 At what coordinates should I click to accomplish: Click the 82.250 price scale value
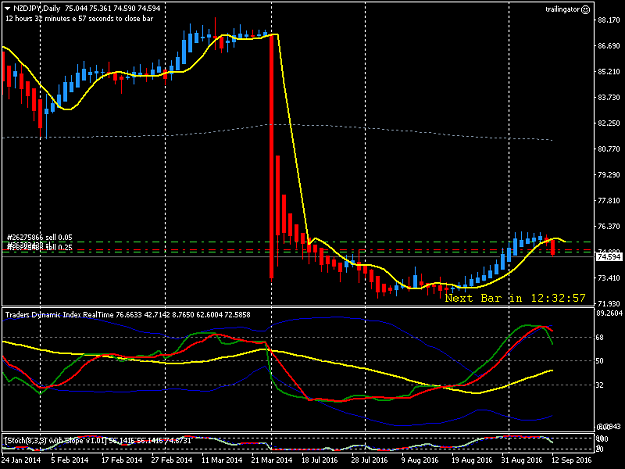[x=609, y=123]
